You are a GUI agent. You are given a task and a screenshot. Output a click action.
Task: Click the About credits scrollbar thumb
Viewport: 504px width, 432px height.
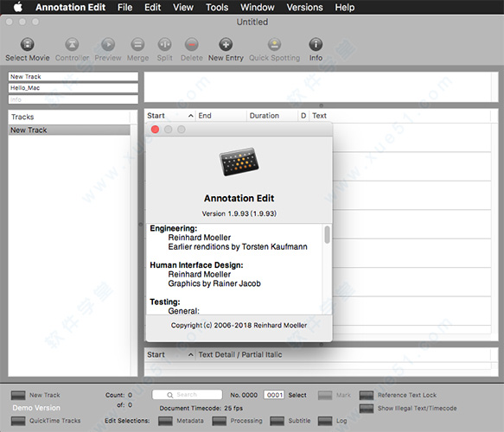click(327, 234)
